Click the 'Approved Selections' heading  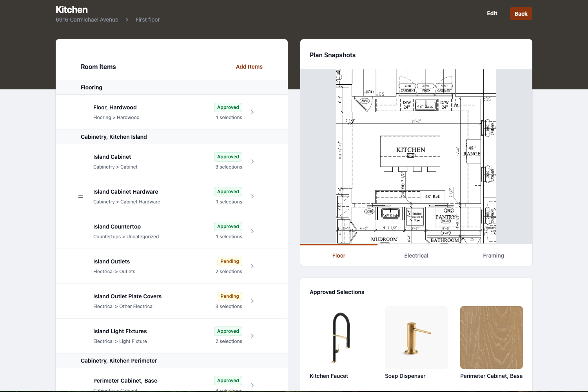click(337, 292)
